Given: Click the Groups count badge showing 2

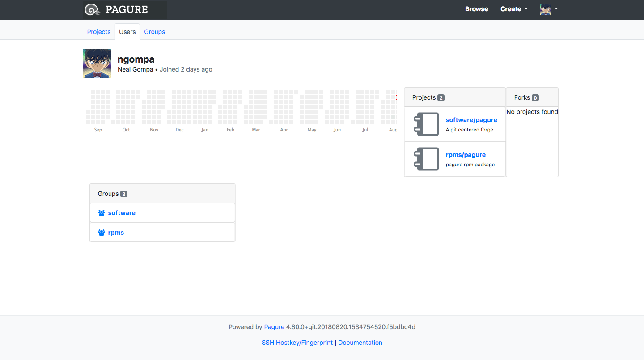Looking at the screenshot, I should click(124, 194).
